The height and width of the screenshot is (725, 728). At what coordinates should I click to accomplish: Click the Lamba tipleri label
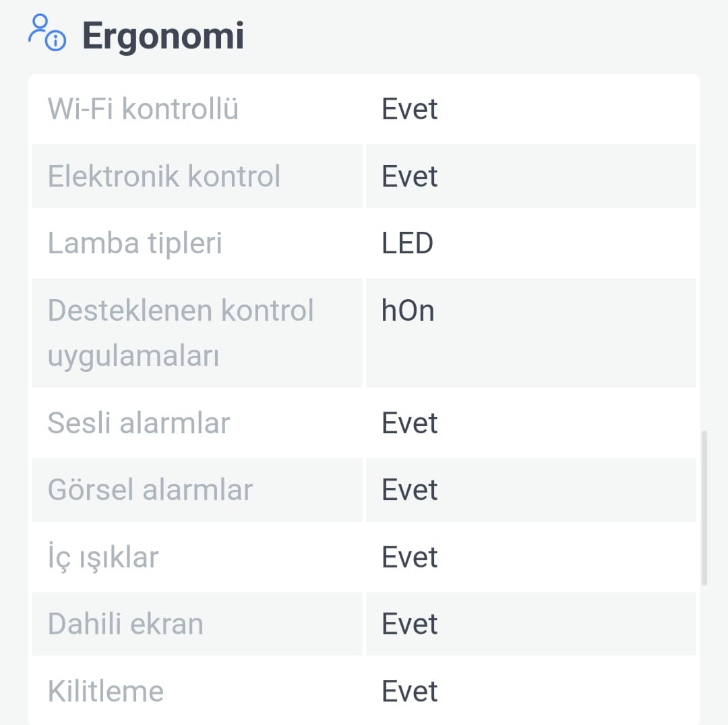tap(135, 244)
